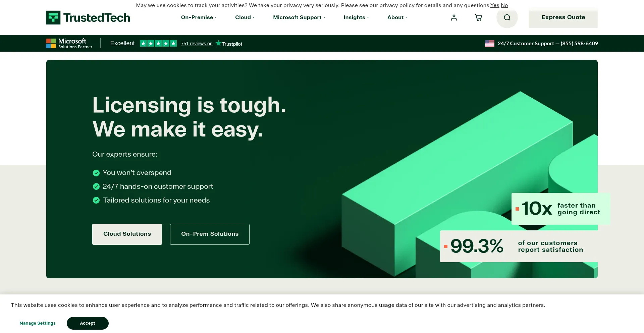Open the About dropdown

[x=397, y=17]
